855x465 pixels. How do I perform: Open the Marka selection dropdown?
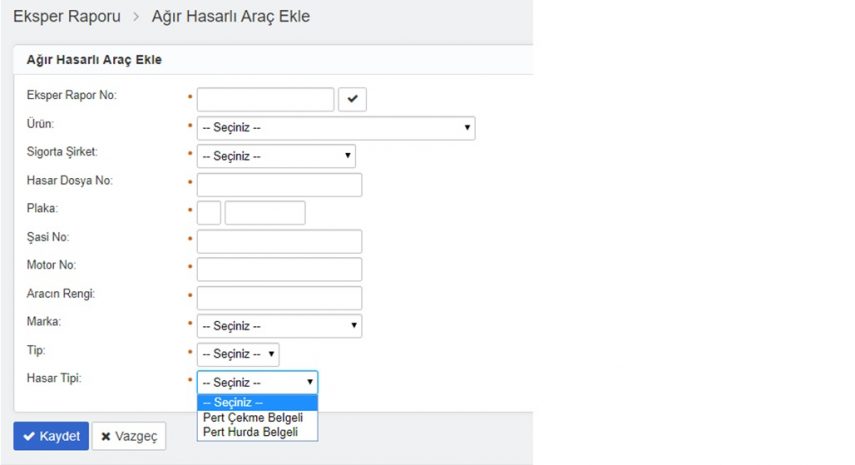click(x=279, y=326)
